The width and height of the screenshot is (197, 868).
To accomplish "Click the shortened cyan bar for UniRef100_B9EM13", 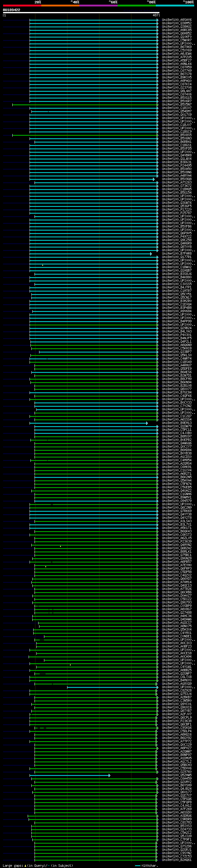I will point(89,423).
